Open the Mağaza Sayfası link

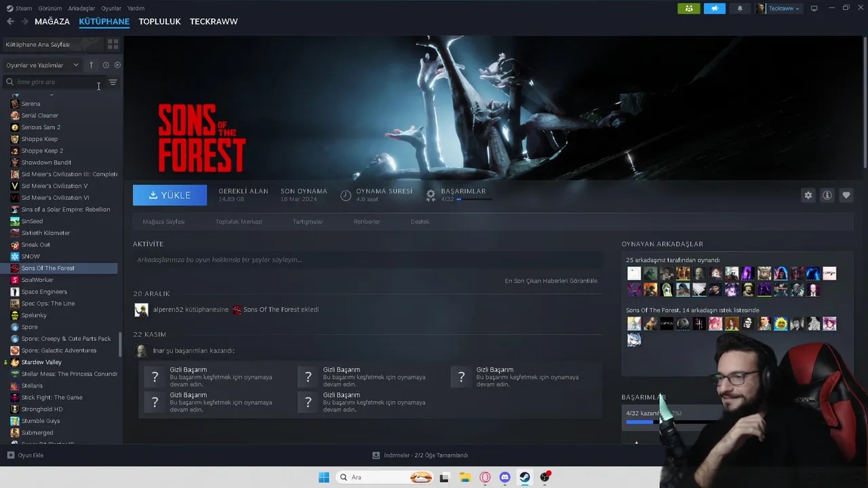tap(163, 222)
